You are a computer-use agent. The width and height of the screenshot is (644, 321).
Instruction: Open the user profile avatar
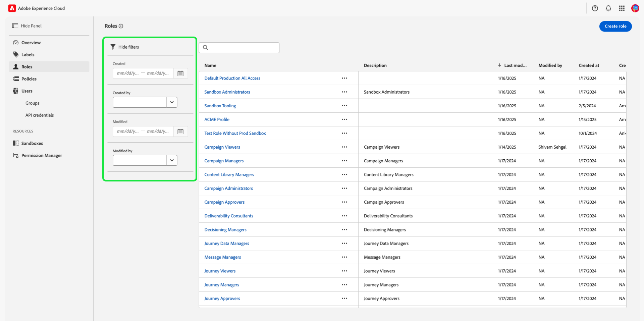pos(635,8)
